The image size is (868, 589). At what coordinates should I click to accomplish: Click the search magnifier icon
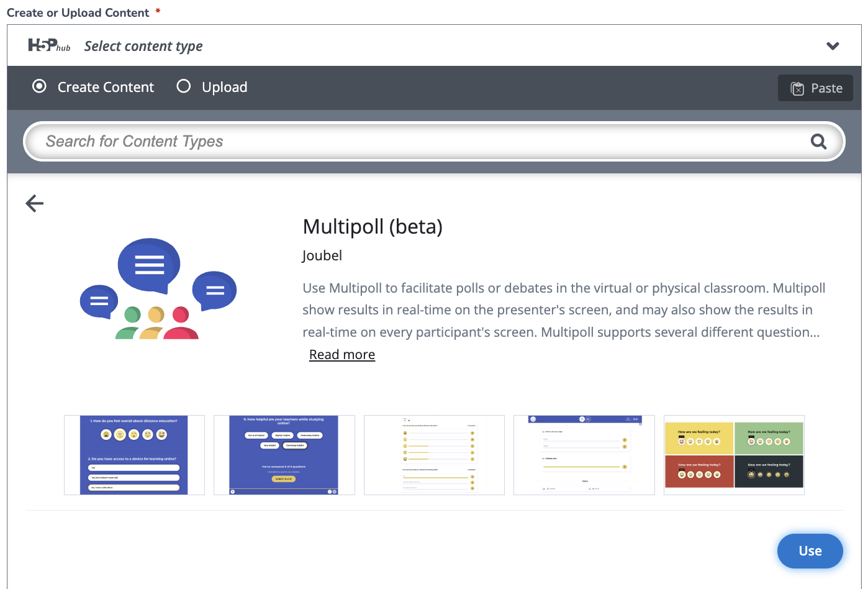click(818, 141)
